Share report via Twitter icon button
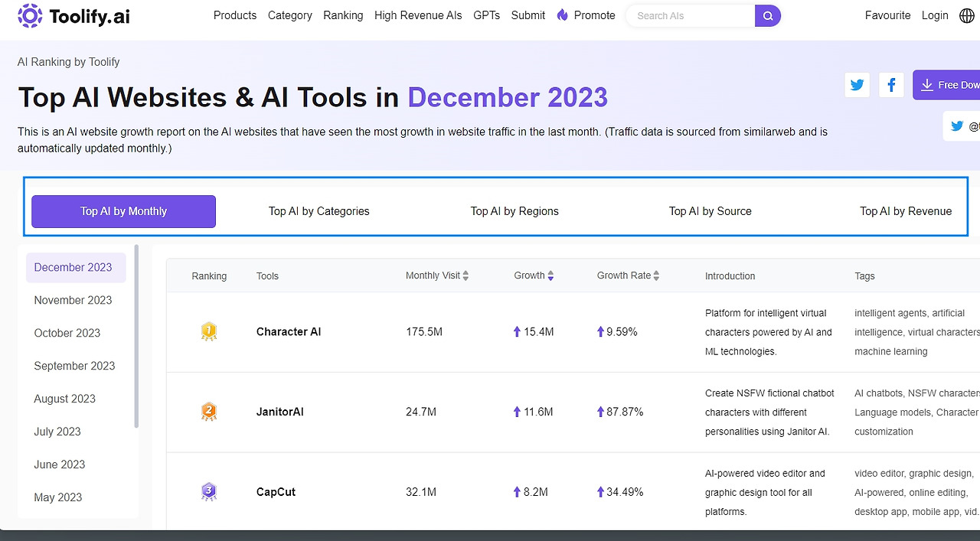This screenshot has height=541, width=980. [x=857, y=85]
